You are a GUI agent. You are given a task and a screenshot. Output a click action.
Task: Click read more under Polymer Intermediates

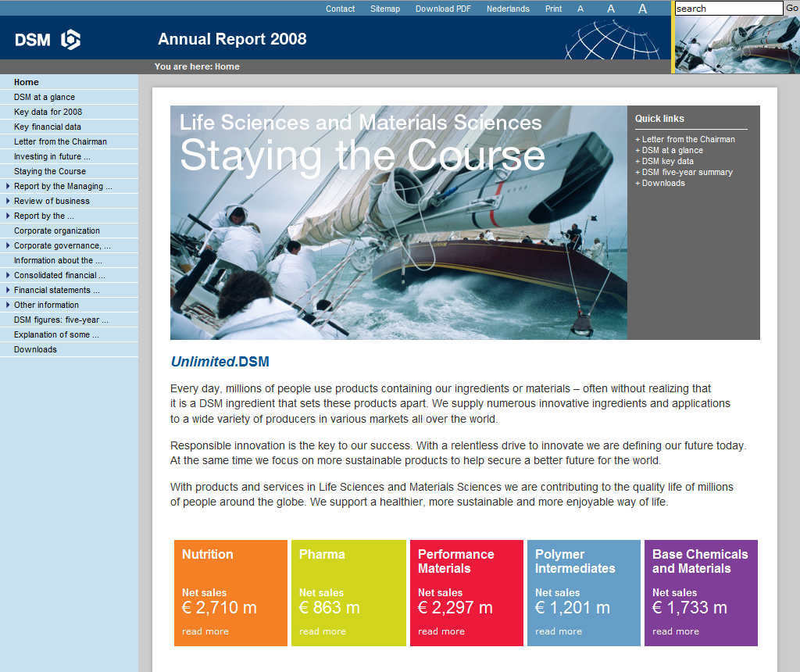(x=559, y=631)
